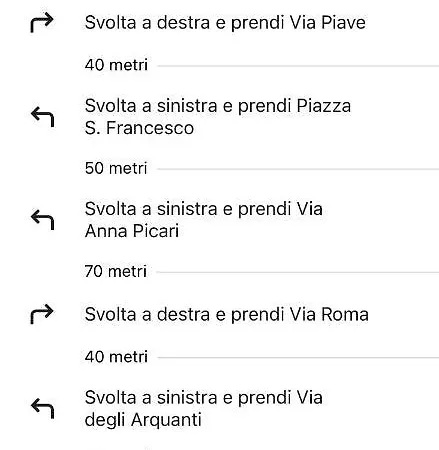
Task: Click the '50 metri' distance label
Action: click(116, 168)
